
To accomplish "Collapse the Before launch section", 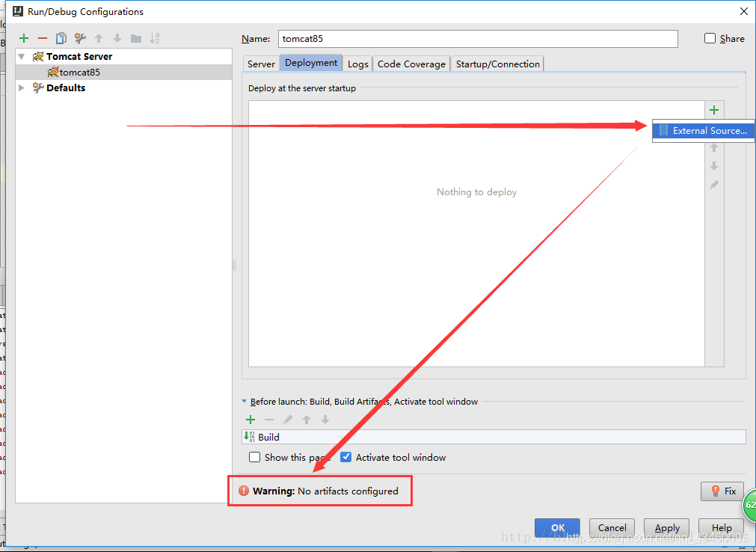I will pos(244,401).
